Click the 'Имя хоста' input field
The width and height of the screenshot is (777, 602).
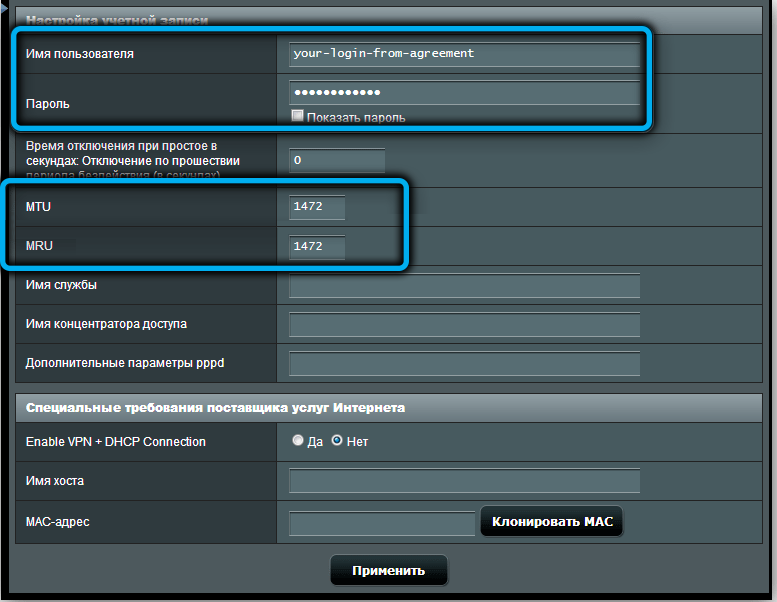(x=464, y=481)
